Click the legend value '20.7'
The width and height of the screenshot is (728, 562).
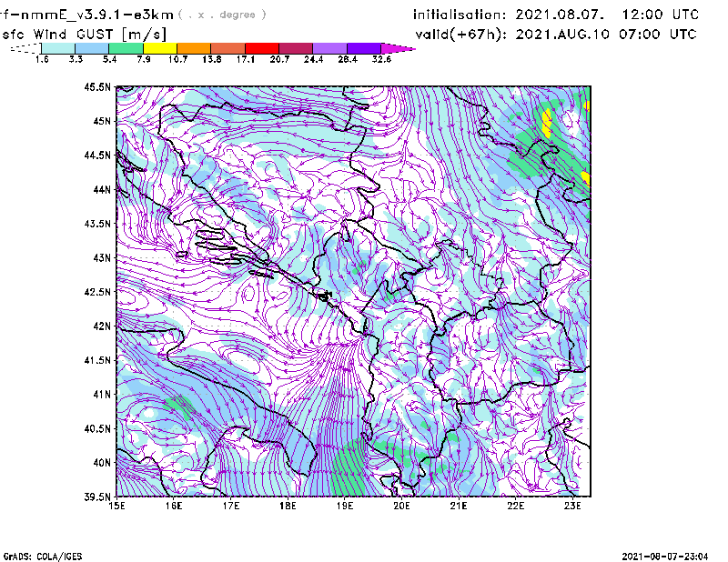coord(279,59)
